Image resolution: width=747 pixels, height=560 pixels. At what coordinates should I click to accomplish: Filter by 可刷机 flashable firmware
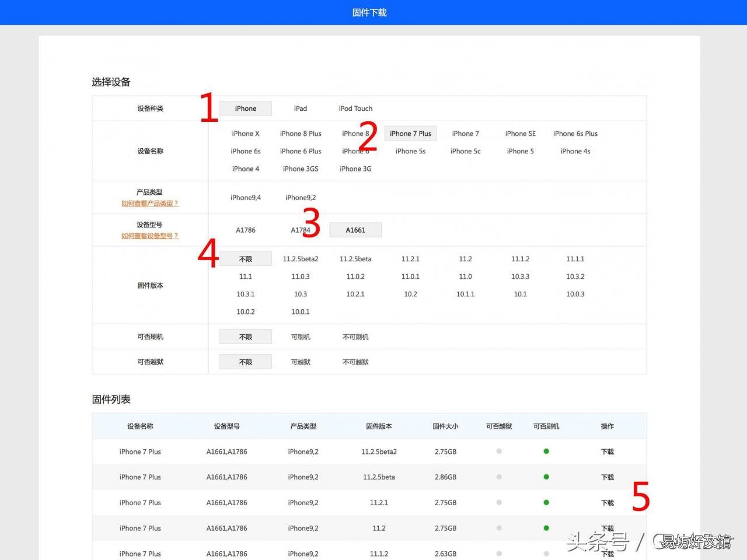pos(301,337)
